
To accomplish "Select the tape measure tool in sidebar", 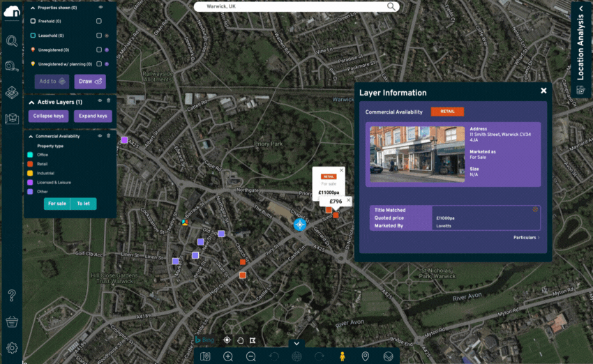I will point(12,66).
